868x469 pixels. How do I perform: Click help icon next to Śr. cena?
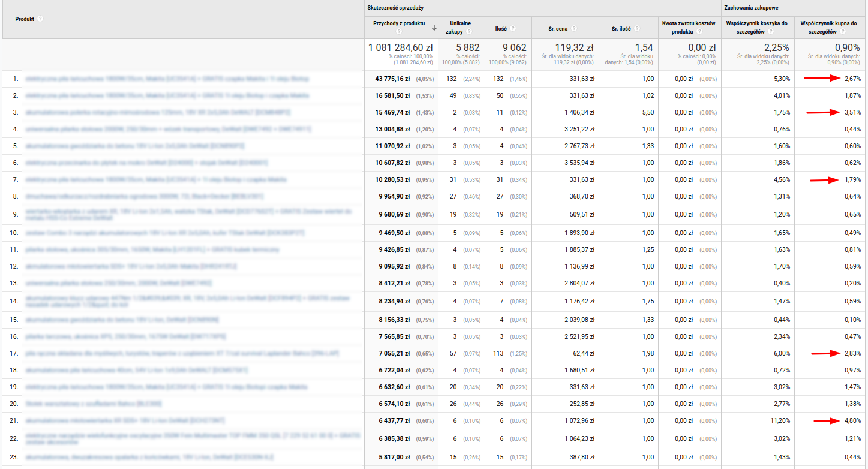click(x=575, y=28)
